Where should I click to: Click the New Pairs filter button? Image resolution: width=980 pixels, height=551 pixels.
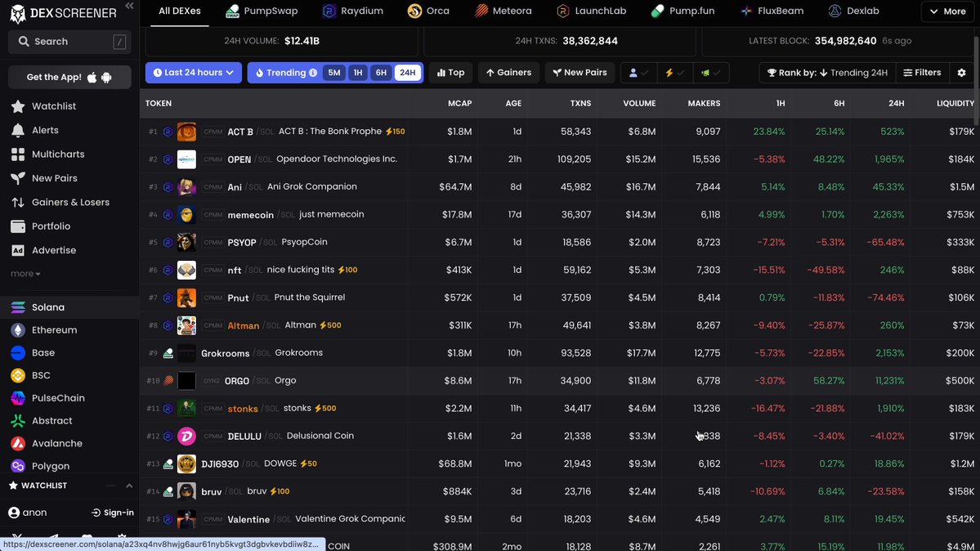tap(580, 73)
